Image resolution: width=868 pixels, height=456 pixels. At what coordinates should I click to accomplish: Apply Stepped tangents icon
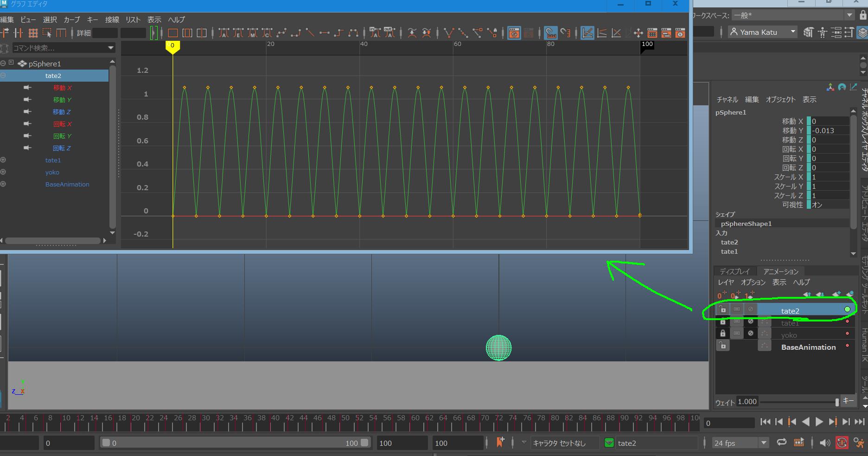point(339,32)
